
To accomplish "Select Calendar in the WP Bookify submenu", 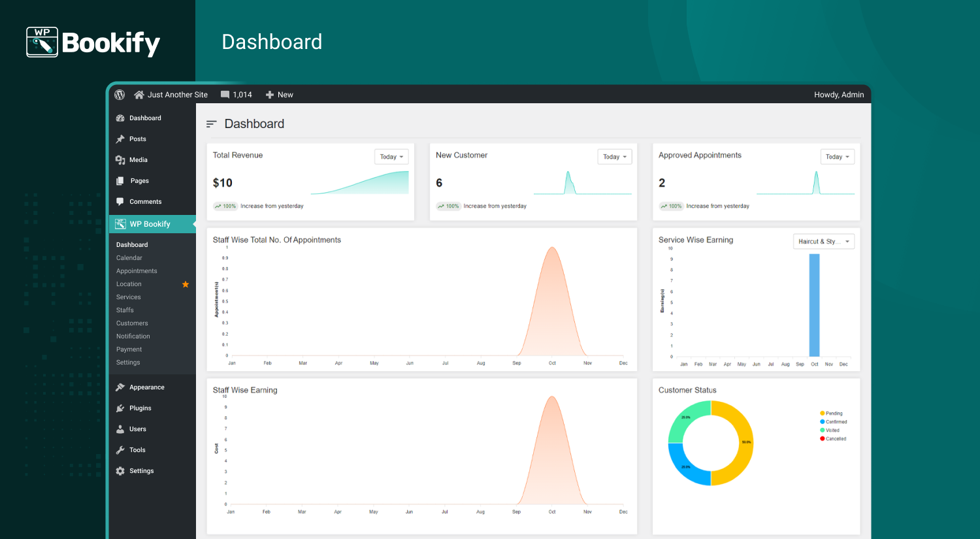I will (129, 257).
